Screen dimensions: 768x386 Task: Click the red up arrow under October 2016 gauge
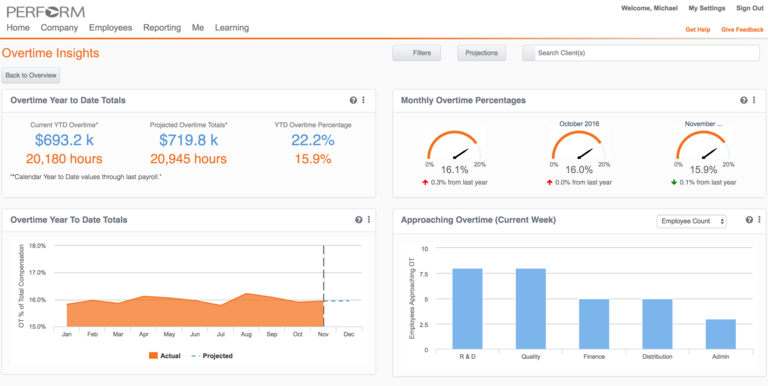point(550,183)
